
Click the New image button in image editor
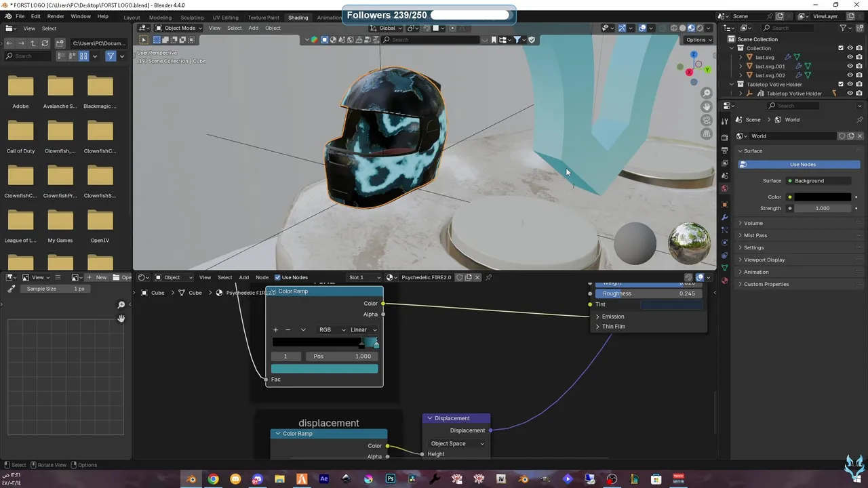click(97, 277)
